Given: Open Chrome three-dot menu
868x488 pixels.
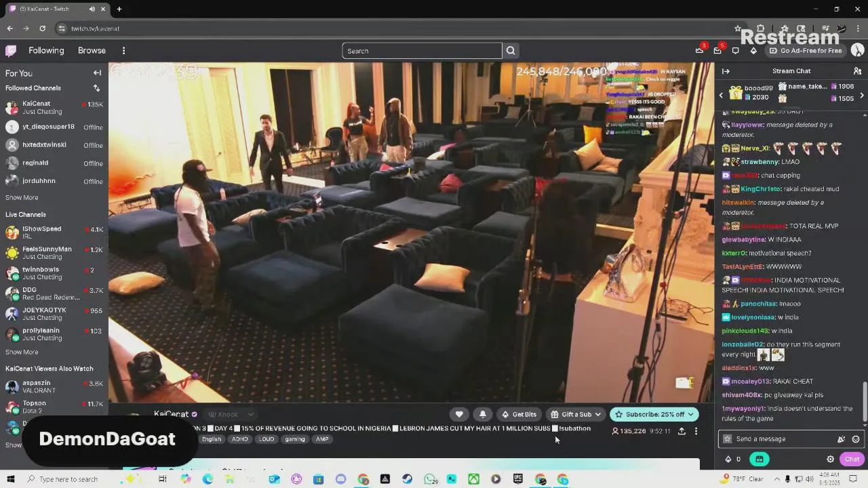Looking at the screenshot, I should tap(858, 28).
